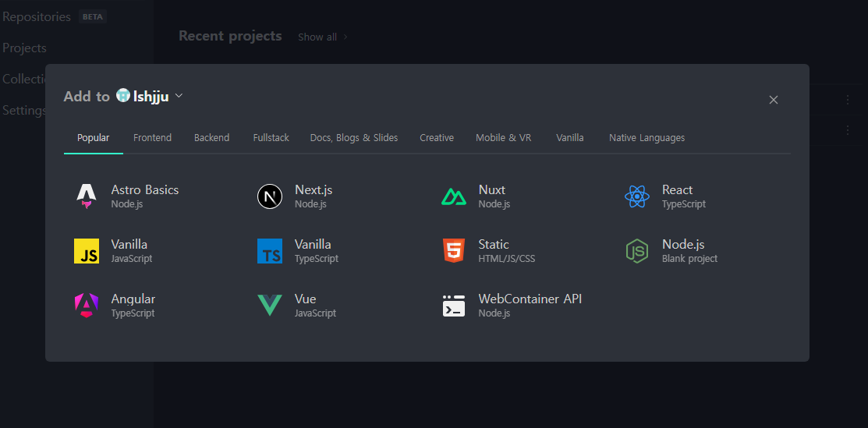The height and width of the screenshot is (428, 868).
Task: Click the BETA badge beside Repositories
Action: (x=93, y=16)
